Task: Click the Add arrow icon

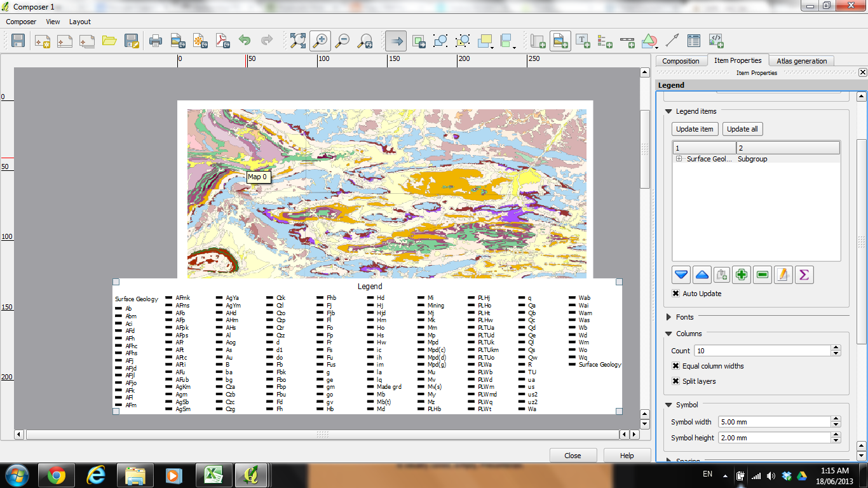Action: coord(672,41)
